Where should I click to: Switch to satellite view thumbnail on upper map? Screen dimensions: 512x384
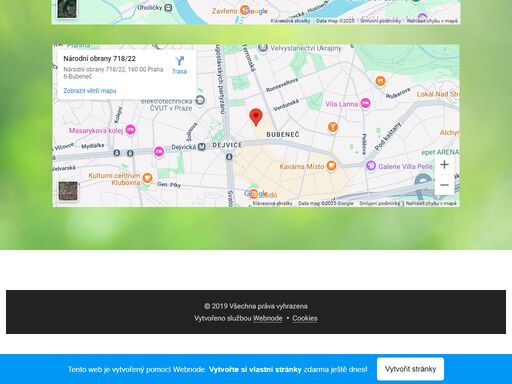tap(67, 9)
